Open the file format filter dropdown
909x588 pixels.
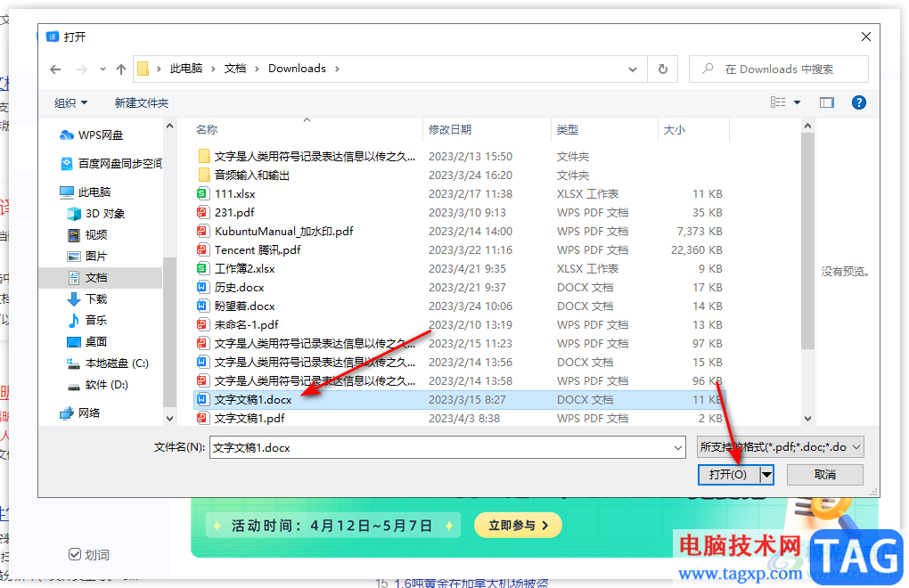pyautogui.click(x=781, y=447)
